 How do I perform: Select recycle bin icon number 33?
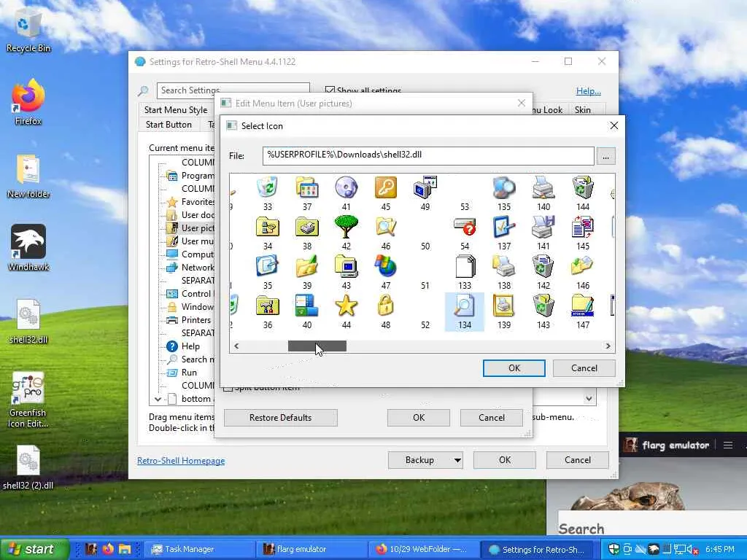pos(267,187)
